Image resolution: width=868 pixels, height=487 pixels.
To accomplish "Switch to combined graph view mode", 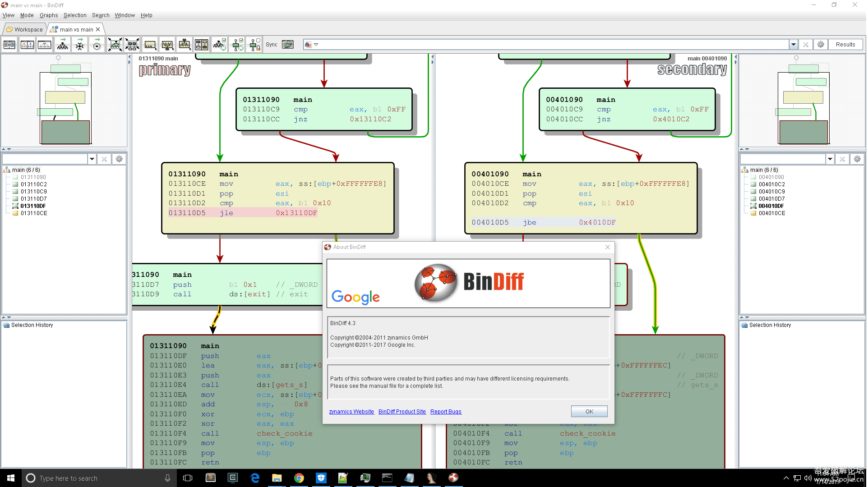I will (x=44, y=45).
